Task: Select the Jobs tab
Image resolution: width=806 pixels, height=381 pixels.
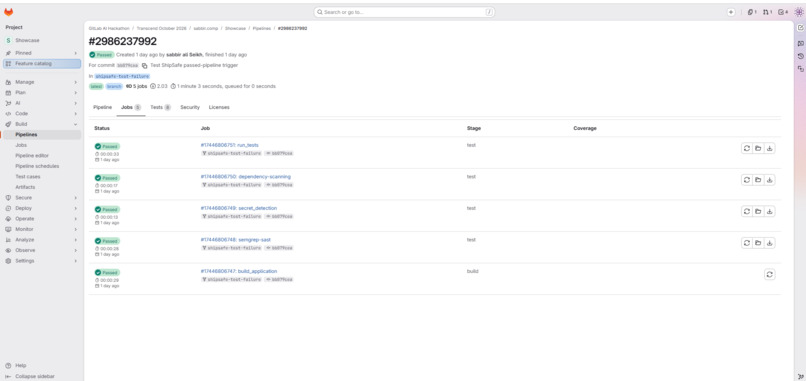Action: [131, 107]
